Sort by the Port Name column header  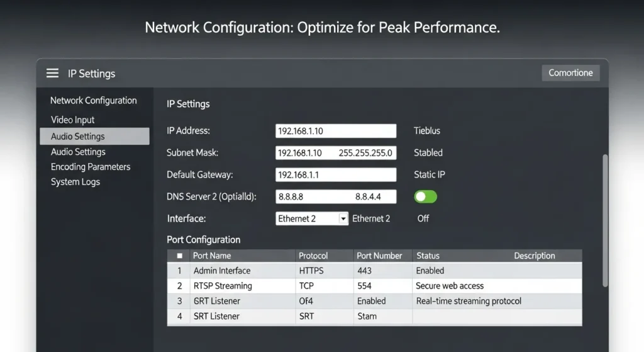pos(212,256)
